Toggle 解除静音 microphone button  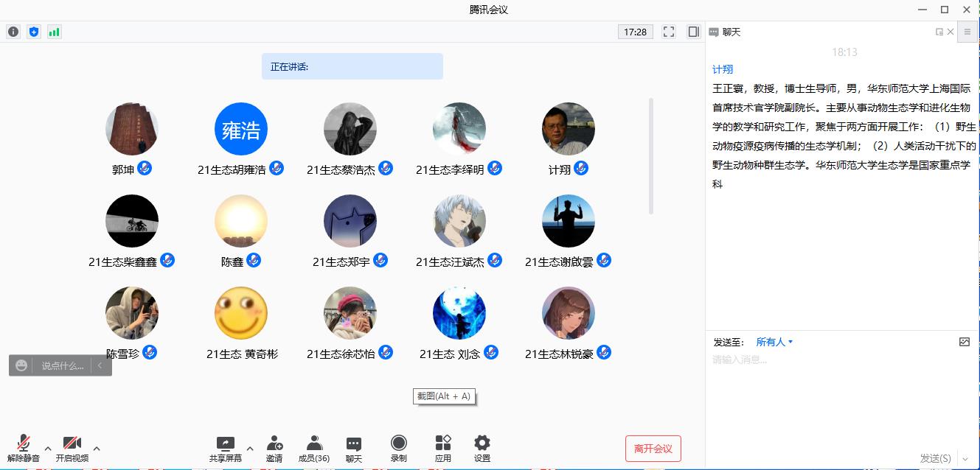pyautogui.click(x=24, y=447)
